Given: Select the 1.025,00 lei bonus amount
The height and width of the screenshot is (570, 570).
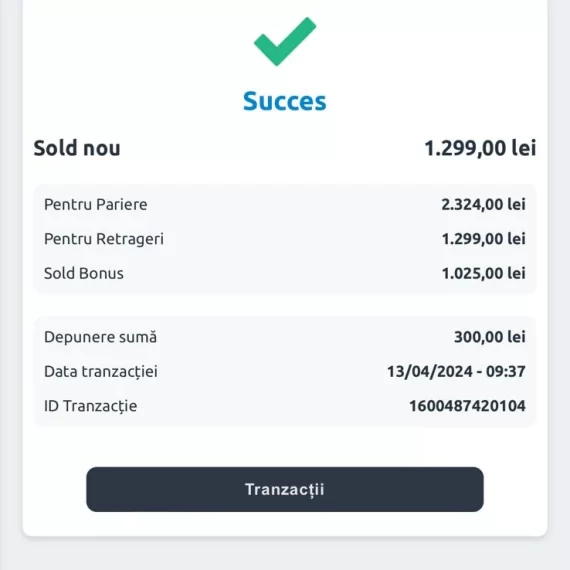Looking at the screenshot, I should click(x=483, y=273).
